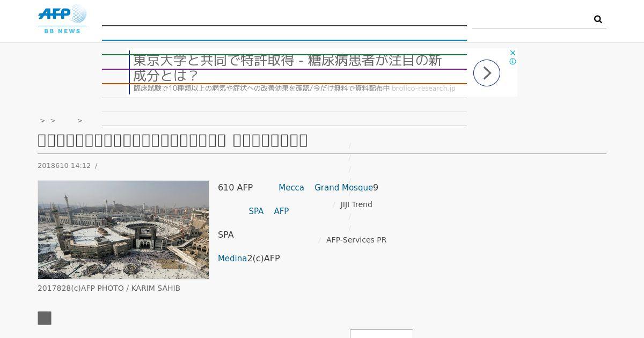Open the Grand Mosque keyword link
Image resolution: width=644 pixels, height=338 pixels.
click(x=343, y=188)
